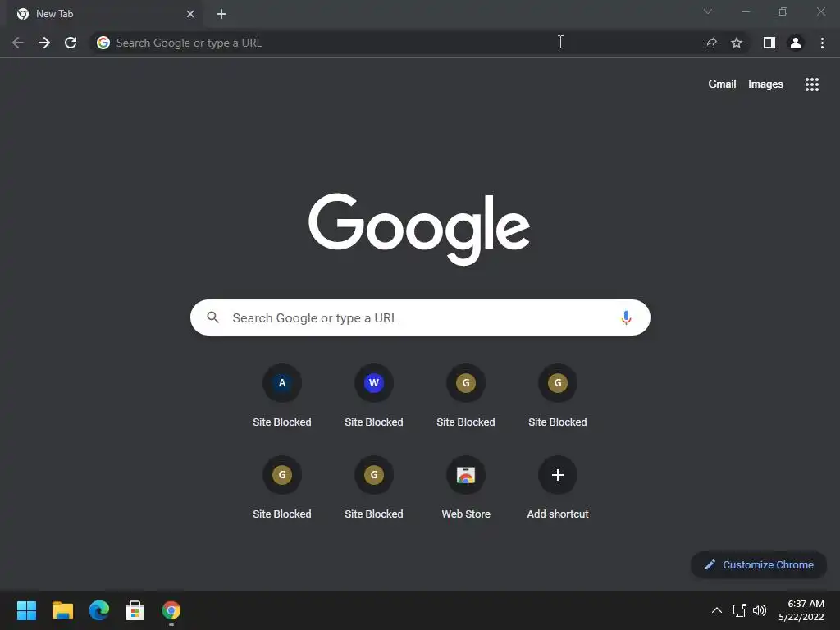Expand the tab search chevron

708,11
